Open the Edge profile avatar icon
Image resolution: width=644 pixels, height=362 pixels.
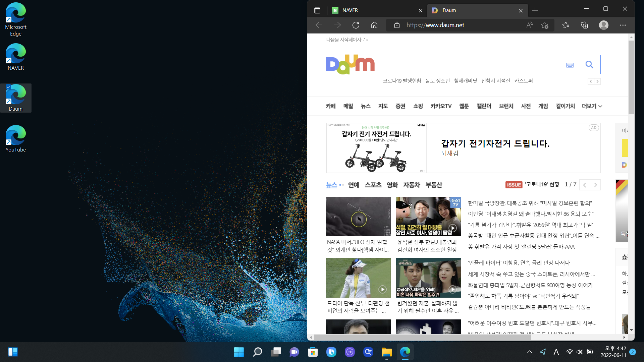point(603,25)
